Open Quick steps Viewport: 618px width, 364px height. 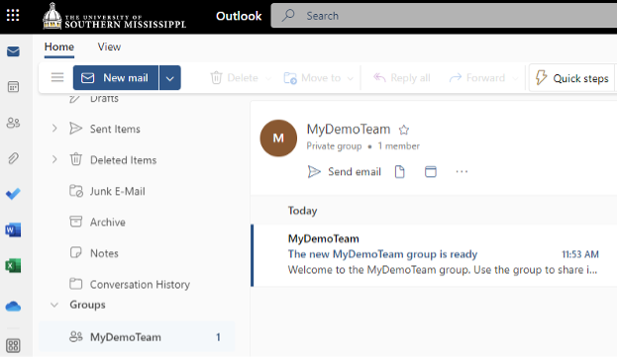571,77
